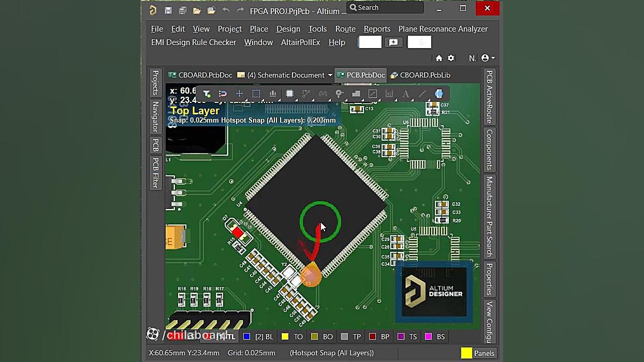Select the BO layer tab
644x362 pixels.
point(321,337)
